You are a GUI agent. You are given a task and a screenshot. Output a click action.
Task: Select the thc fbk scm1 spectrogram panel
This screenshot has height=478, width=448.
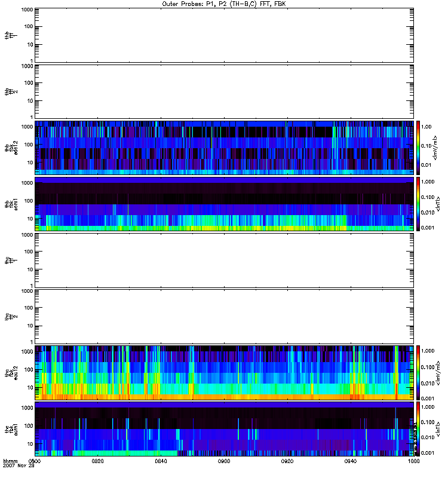click(x=224, y=428)
